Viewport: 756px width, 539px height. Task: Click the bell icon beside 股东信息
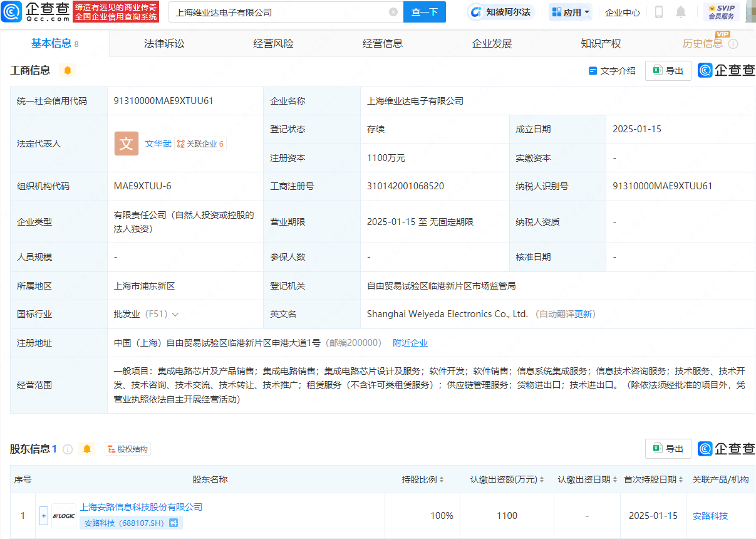click(87, 449)
